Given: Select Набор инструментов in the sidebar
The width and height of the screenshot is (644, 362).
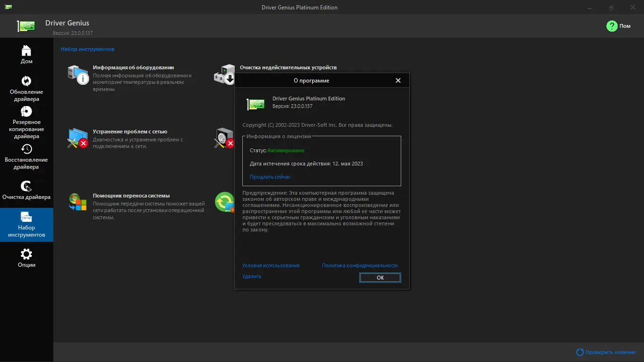Looking at the screenshot, I should point(26,224).
